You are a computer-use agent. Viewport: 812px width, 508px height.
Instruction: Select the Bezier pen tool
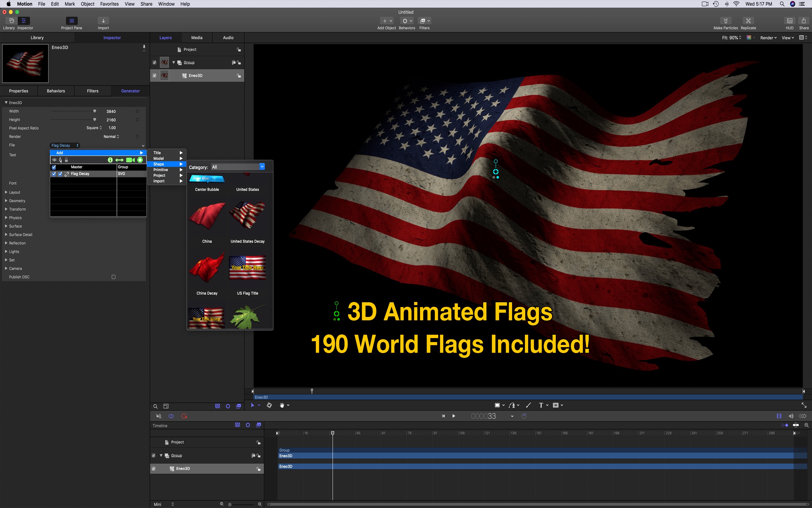[x=512, y=405]
